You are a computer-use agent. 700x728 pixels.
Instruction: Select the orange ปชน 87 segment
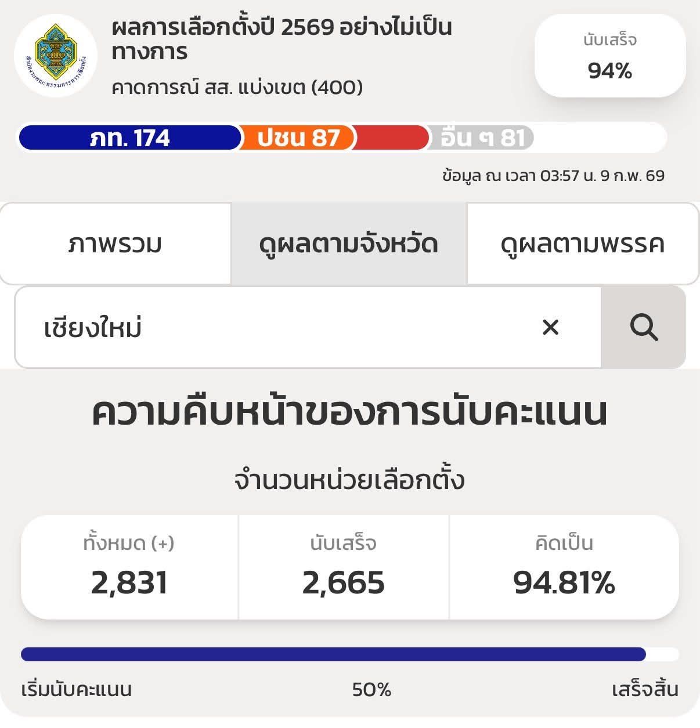coord(298,138)
